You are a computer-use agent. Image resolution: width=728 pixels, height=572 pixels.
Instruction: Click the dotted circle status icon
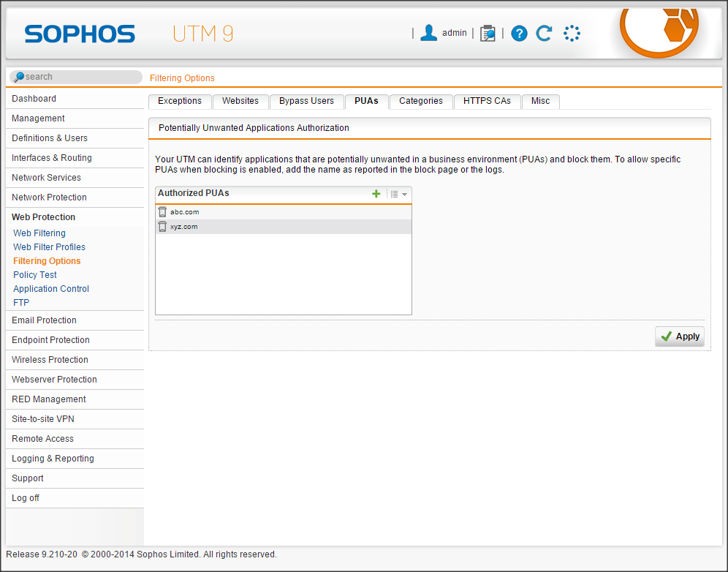[572, 33]
